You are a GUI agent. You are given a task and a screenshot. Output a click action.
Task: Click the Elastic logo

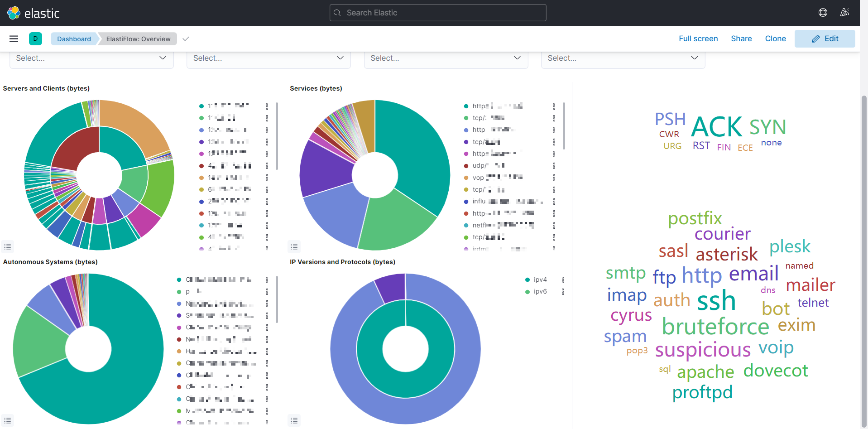(x=33, y=13)
